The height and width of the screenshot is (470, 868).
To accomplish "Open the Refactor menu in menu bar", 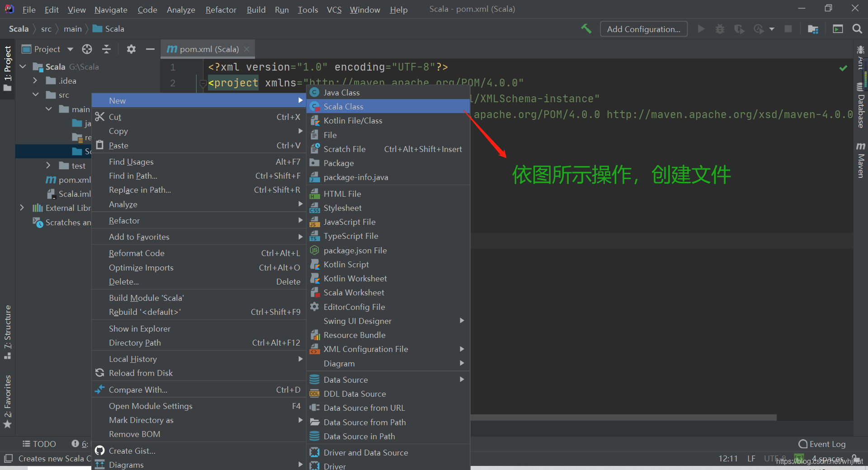I will tap(221, 9).
